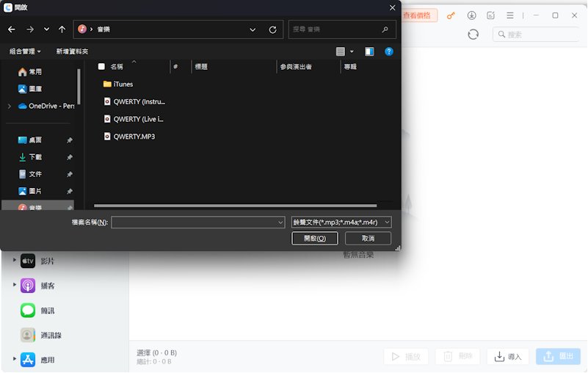Open the 鈴聲文件 file type dropdown
The width and height of the screenshot is (588, 373).
click(x=341, y=222)
